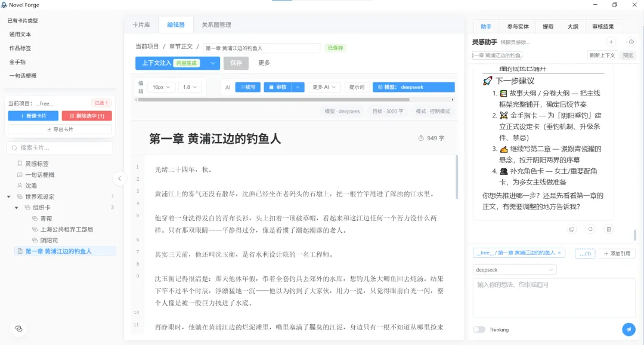The image size is (644, 345).
Task: Click the 续写 AI button
Action: 247,87
